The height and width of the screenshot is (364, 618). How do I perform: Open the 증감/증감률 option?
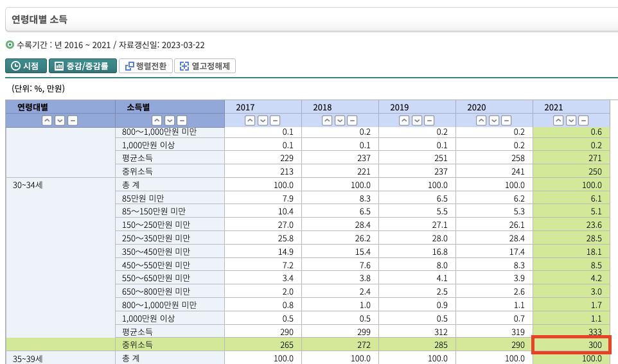83,65
